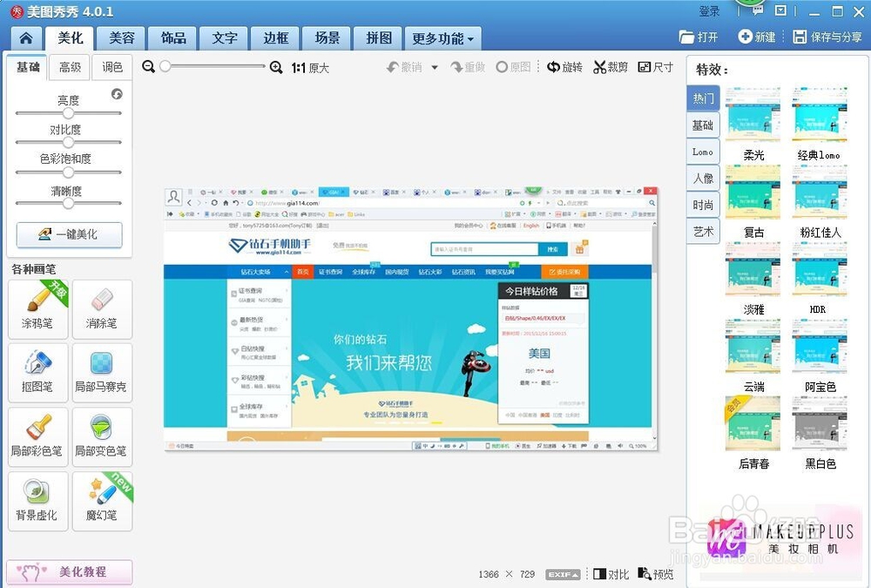Go to the home icon tab

(26, 38)
